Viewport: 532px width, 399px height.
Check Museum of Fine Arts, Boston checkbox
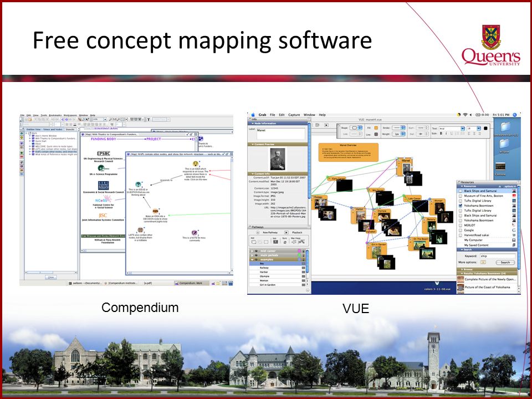point(461,196)
